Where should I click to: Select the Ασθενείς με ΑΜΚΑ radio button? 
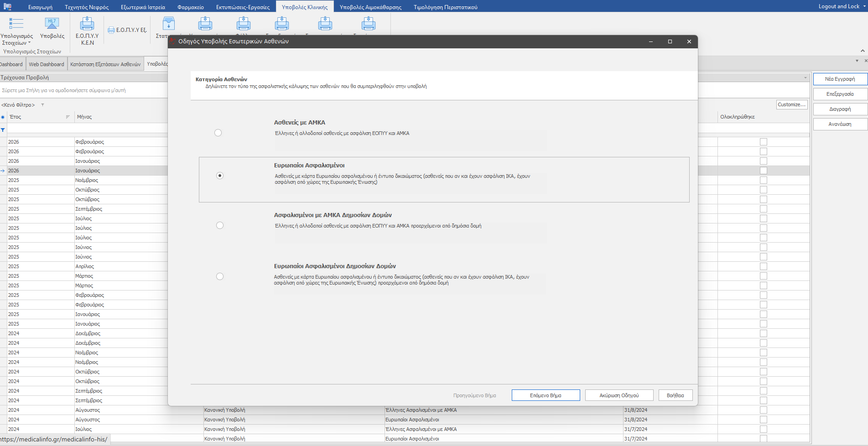pyautogui.click(x=218, y=133)
